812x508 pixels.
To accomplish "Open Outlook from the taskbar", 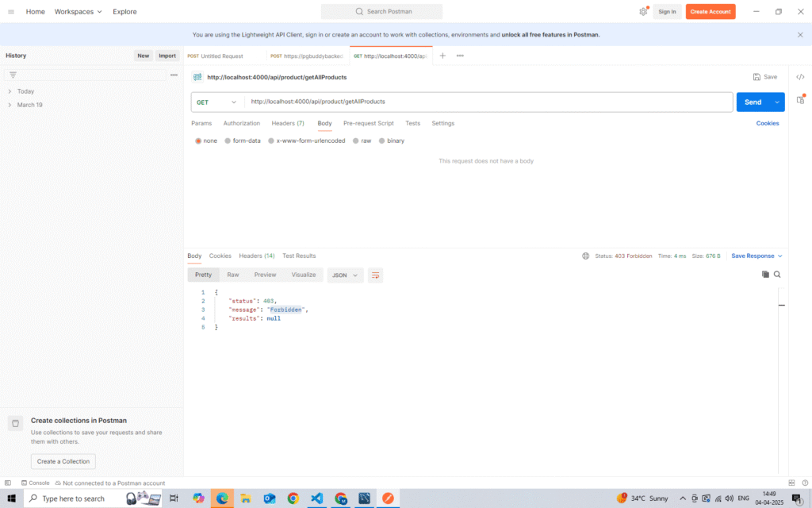I will click(x=270, y=498).
